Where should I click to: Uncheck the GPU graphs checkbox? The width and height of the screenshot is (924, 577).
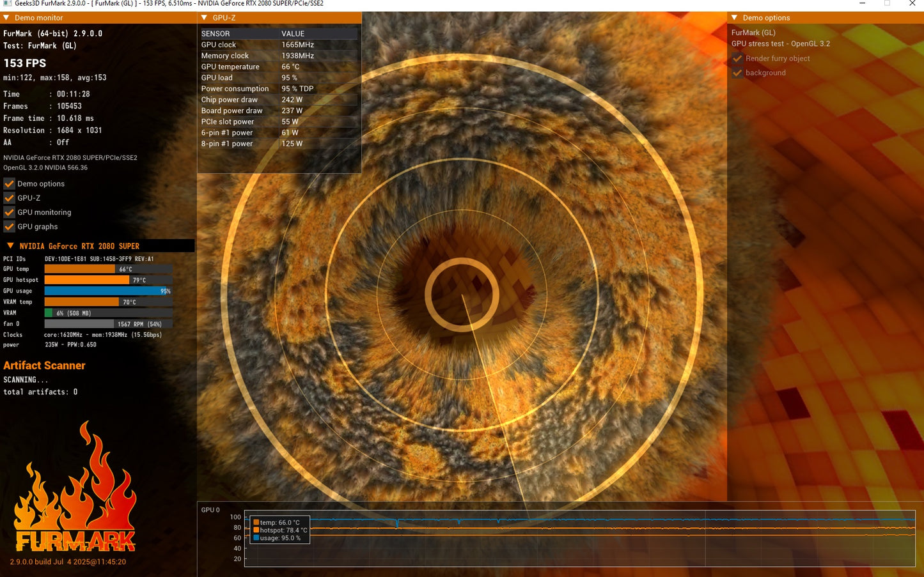(x=9, y=227)
